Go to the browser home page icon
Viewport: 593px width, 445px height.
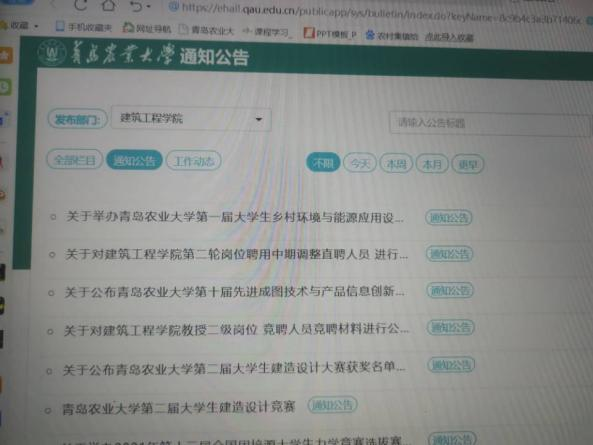coord(109,5)
